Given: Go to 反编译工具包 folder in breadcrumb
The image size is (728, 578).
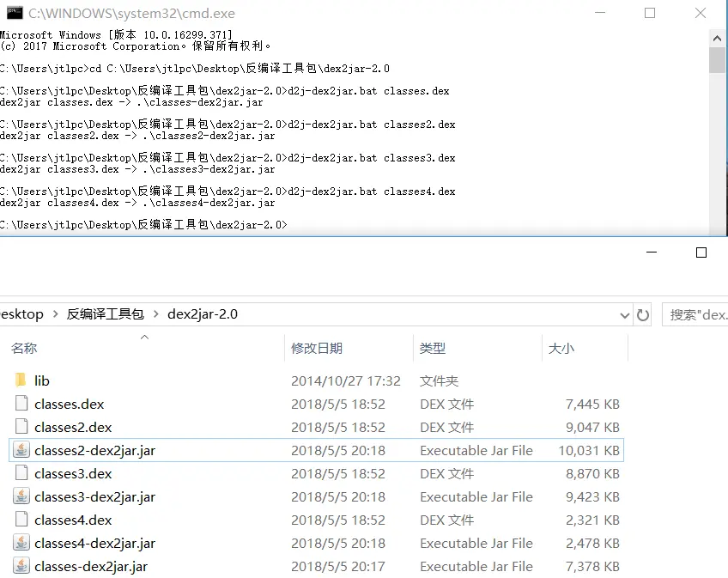Looking at the screenshot, I should [x=106, y=314].
